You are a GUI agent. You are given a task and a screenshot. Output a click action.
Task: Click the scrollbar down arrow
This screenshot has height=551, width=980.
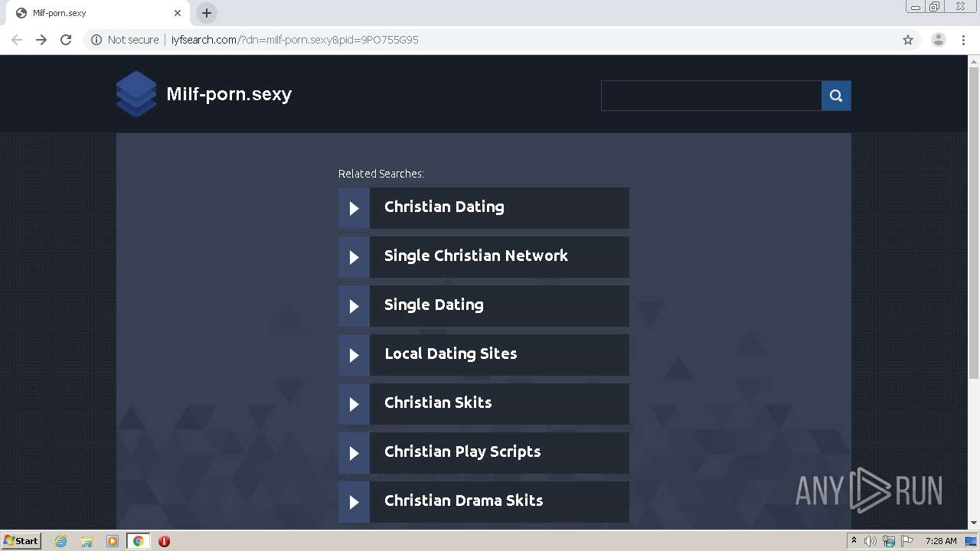[974, 523]
